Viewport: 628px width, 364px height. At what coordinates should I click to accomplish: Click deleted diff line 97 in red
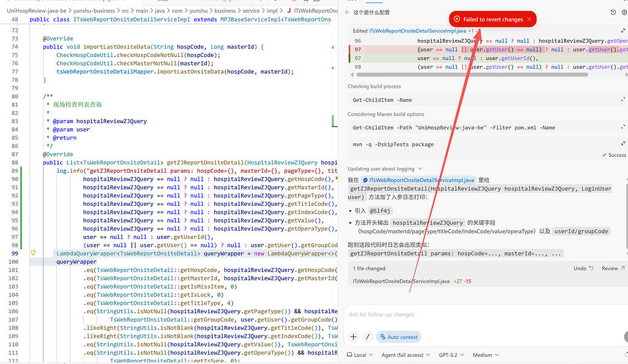[x=489, y=50]
